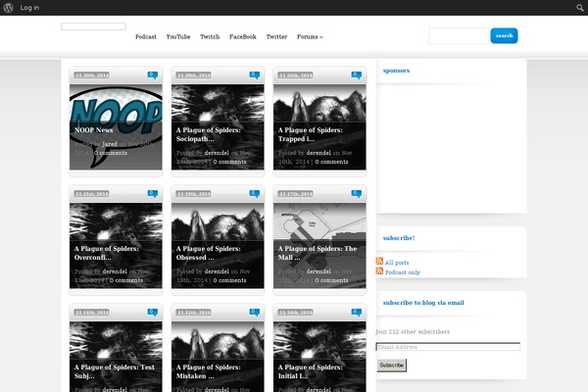588x392 pixels.
Task: Click the blue search button
Action: coord(504,35)
